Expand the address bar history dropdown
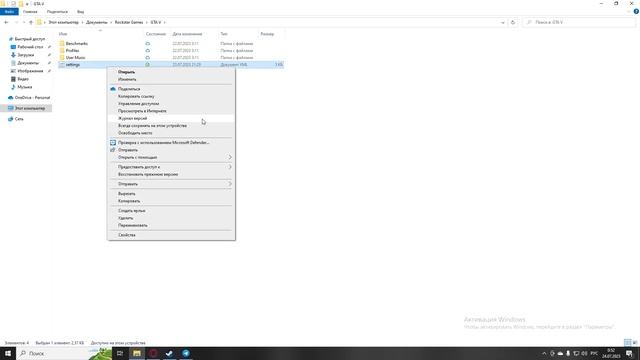Image resolution: width=640 pixels, height=360 pixels. [x=503, y=22]
